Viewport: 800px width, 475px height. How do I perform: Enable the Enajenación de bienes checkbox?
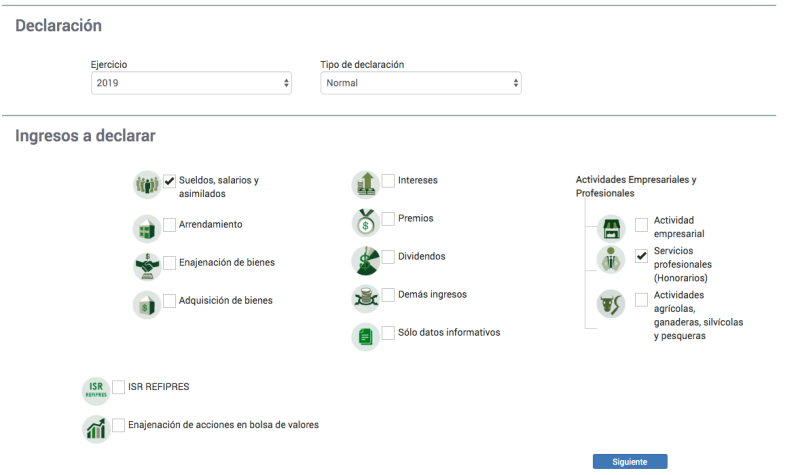point(169,263)
